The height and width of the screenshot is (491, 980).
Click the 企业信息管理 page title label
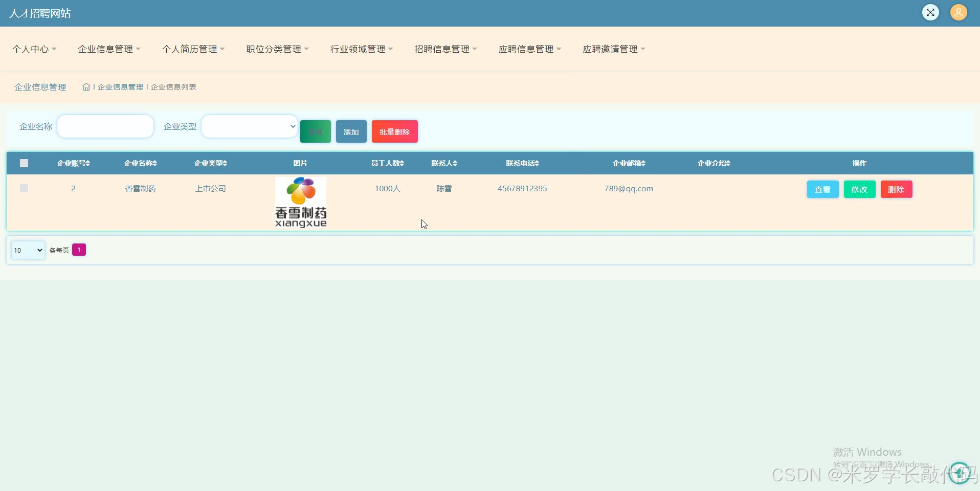coord(40,87)
